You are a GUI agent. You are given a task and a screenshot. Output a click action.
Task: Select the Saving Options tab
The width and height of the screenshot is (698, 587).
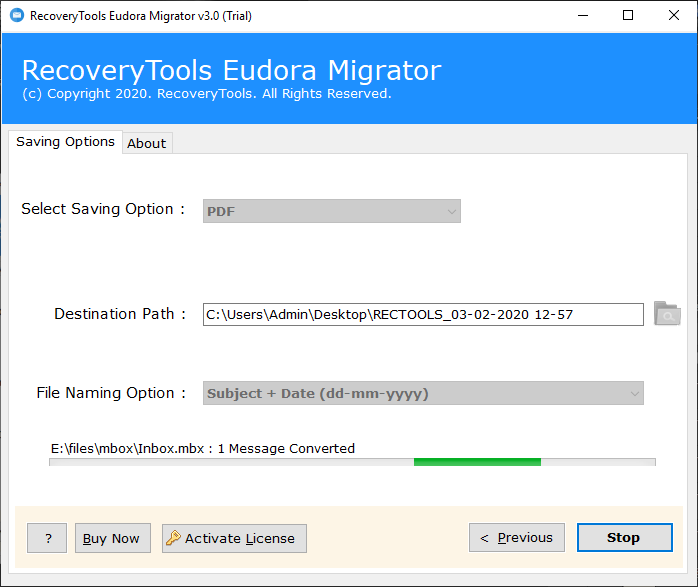click(x=65, y=142)
